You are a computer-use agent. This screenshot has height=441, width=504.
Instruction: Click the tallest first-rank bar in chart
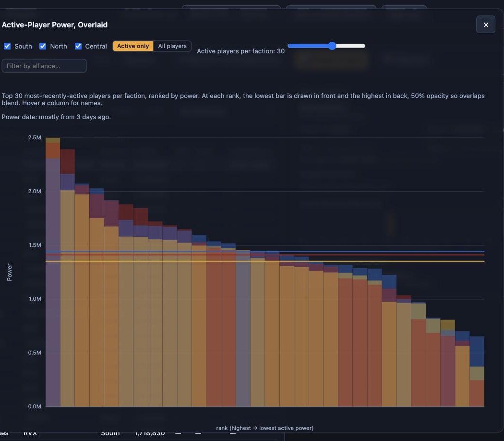click(53, 272)
